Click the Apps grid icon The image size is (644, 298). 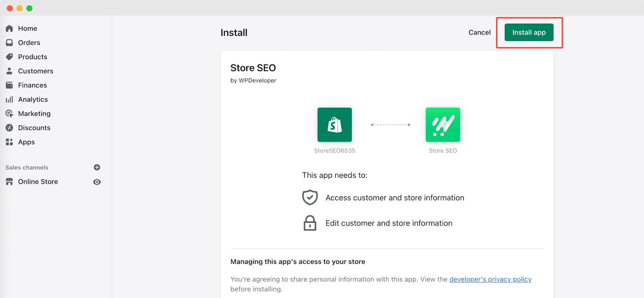(x=9, y=142)
